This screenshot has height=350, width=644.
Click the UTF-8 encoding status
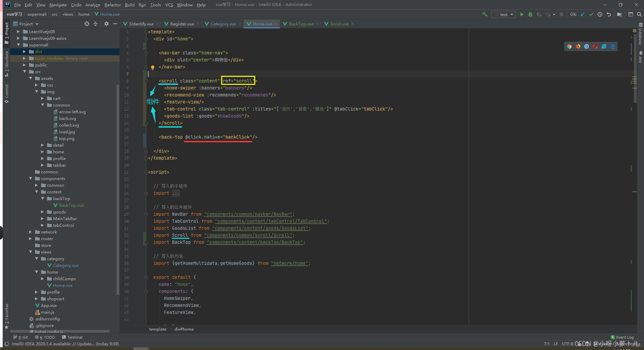(567, 344)
